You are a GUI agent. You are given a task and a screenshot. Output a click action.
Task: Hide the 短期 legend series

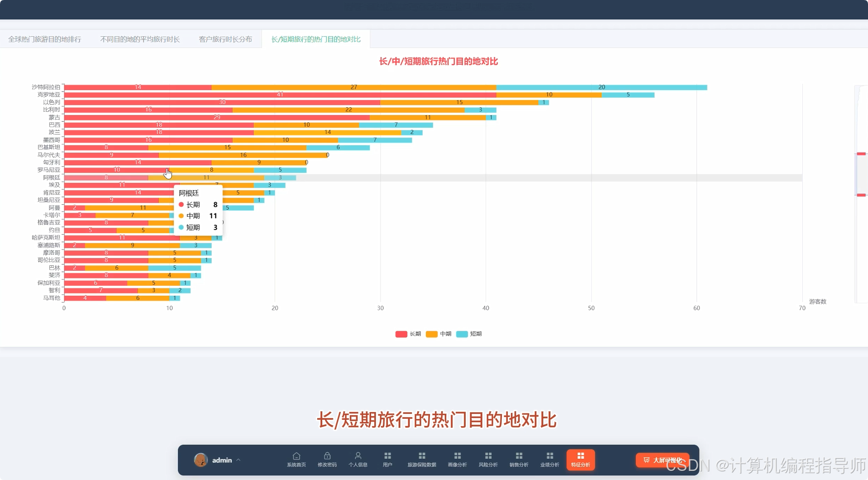click(x=469, y=334)
